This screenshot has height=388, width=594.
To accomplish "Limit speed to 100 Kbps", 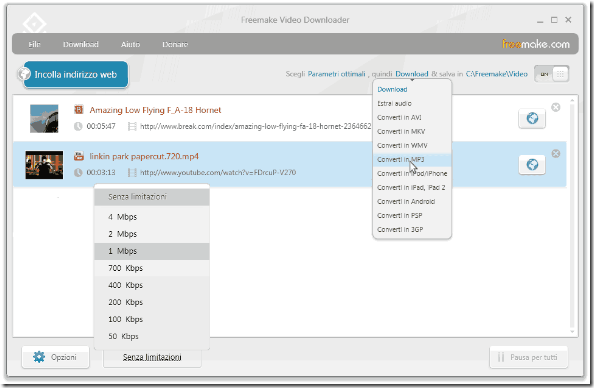I will (152, 319).
